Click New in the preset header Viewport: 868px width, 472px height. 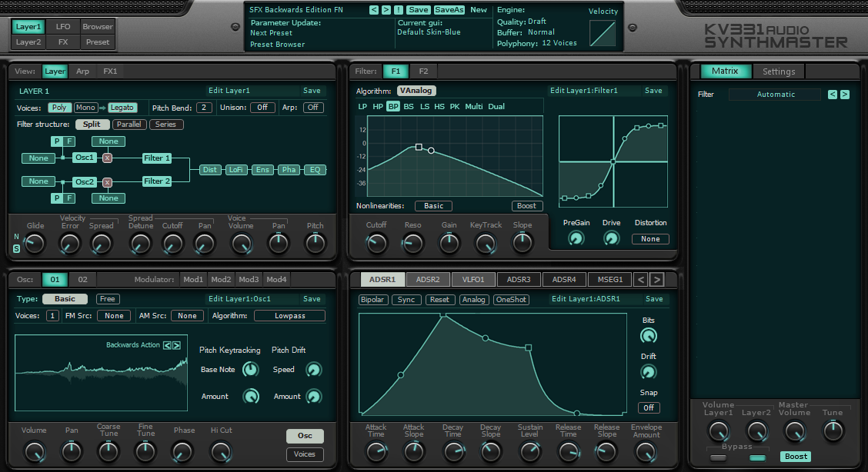pyautogui.click(x=479, y=10)
